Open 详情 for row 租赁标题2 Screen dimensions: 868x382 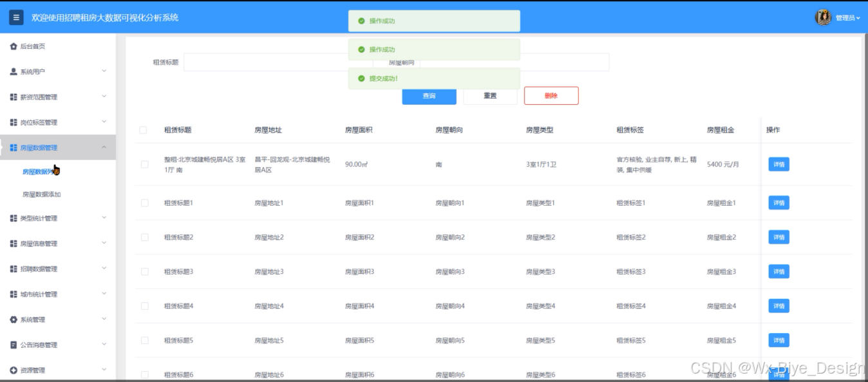(778, 237)
